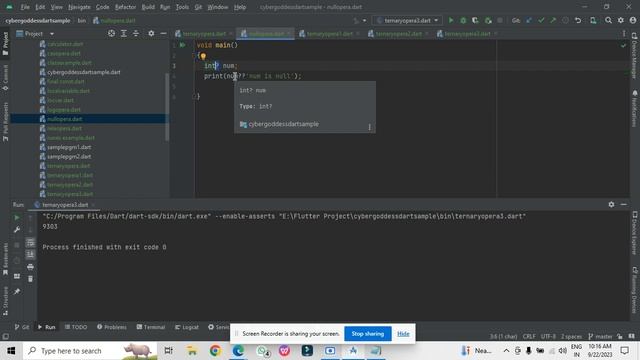
Task: Click the Stop sharing button
Action: pos(367,333)
